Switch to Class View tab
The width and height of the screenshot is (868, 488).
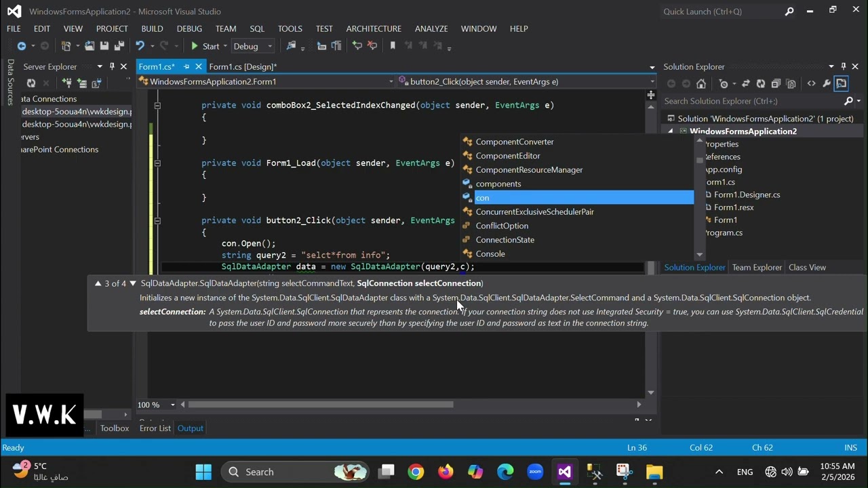tap(807, 267)
